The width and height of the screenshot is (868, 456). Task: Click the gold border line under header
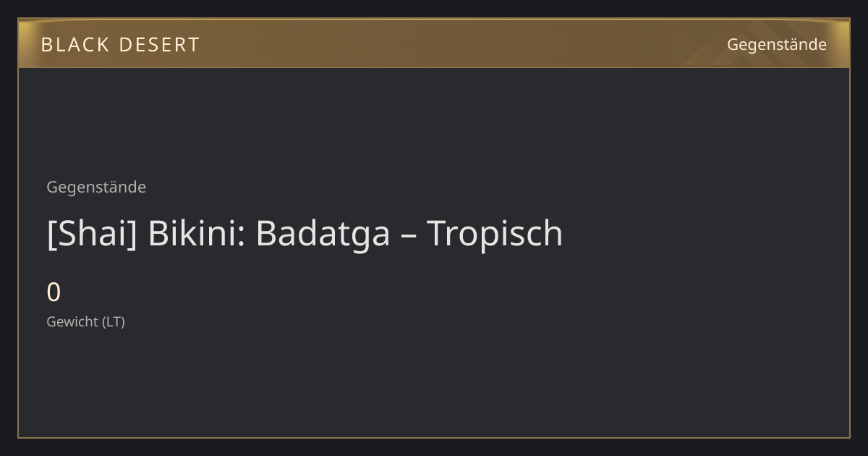coord(434,67)
